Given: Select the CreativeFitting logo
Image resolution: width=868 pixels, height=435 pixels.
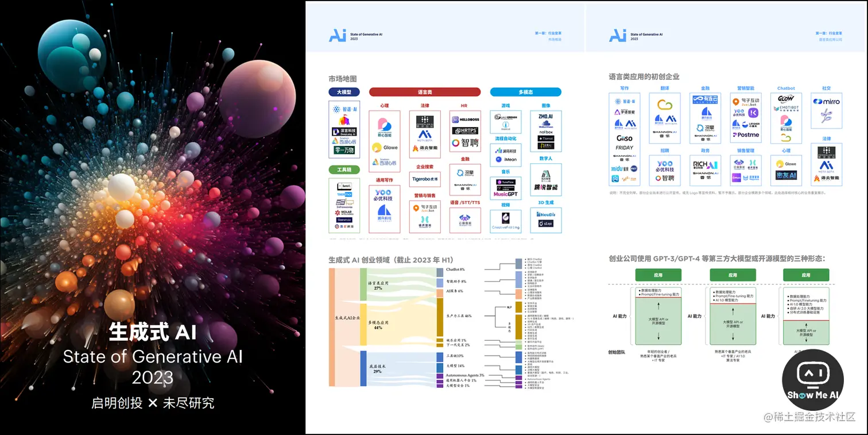Looking at the screenshot, I should 506,228.
